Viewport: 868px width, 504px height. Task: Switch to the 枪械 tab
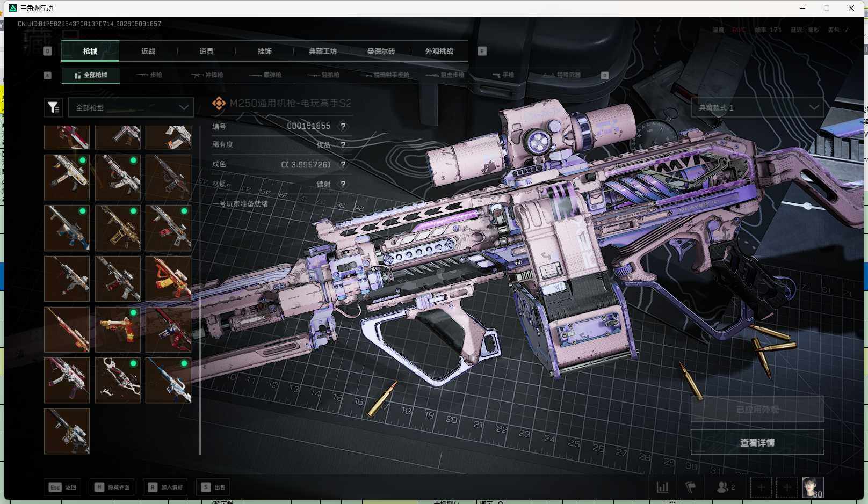[90, 51]
